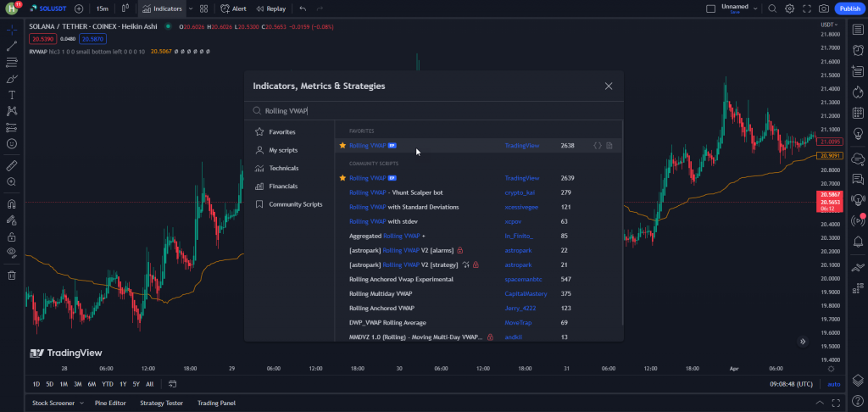Image resolution: width=868 pixels, height=412 pixels.
Task: Expand the Unnamed layout dropdown arrow
Action: 754,8
